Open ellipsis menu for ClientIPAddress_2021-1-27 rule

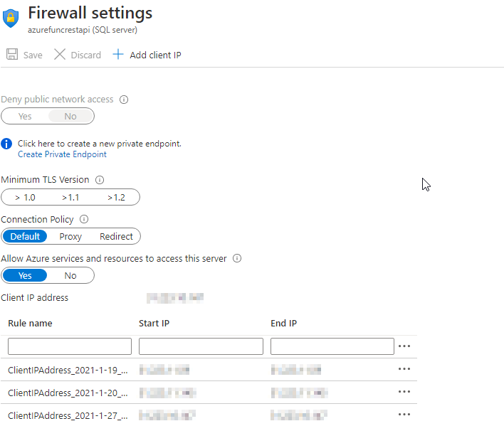point(404,415)
